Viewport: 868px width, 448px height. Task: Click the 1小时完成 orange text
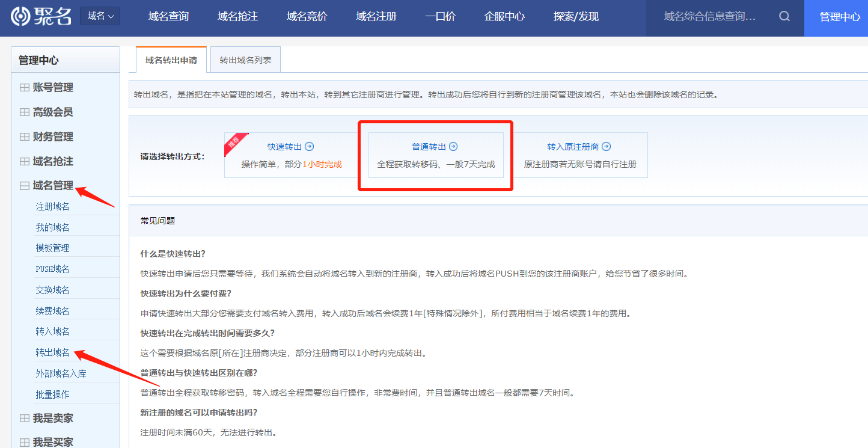(x=322, y=164)
